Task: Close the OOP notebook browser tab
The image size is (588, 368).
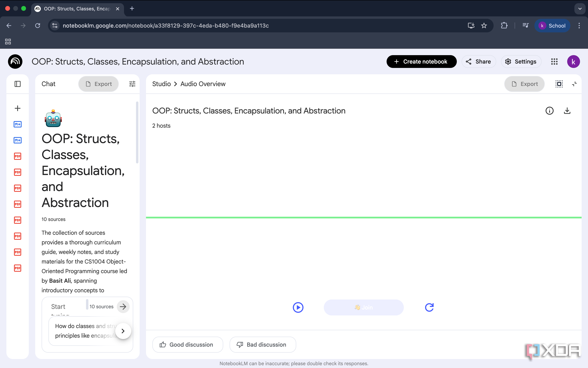Action: coord(118,9)
